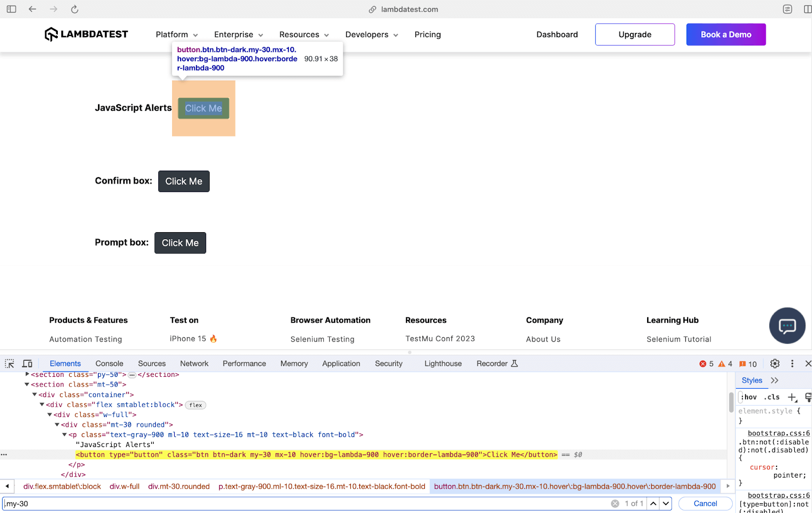Switch to the Console tab

[109, 363]
